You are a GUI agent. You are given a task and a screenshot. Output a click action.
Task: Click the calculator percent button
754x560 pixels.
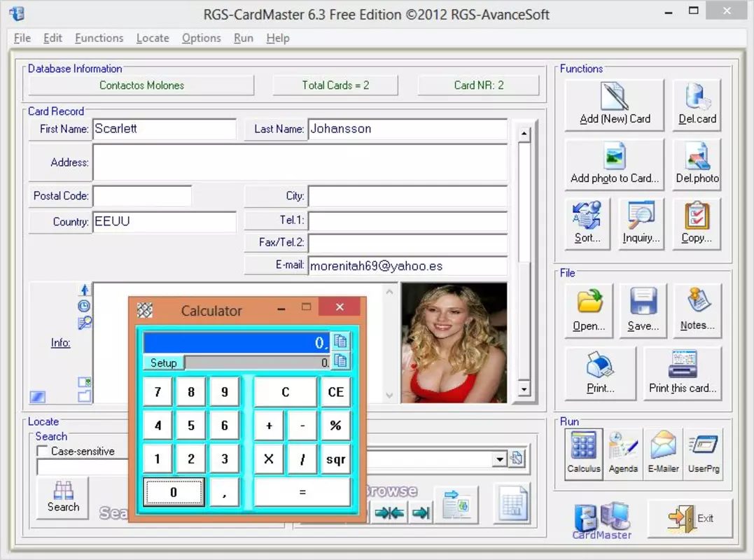335,426
